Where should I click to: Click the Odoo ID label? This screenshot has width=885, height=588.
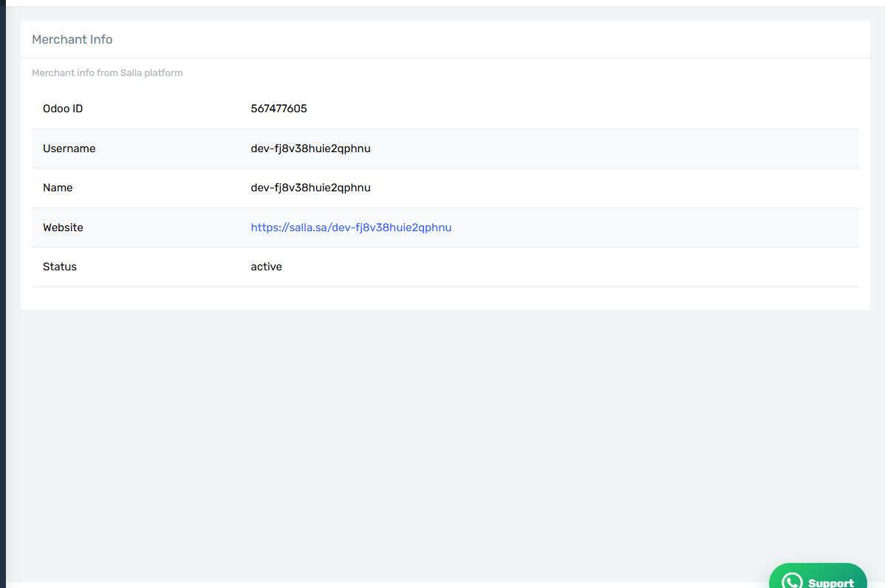click(x=63, y=109)
